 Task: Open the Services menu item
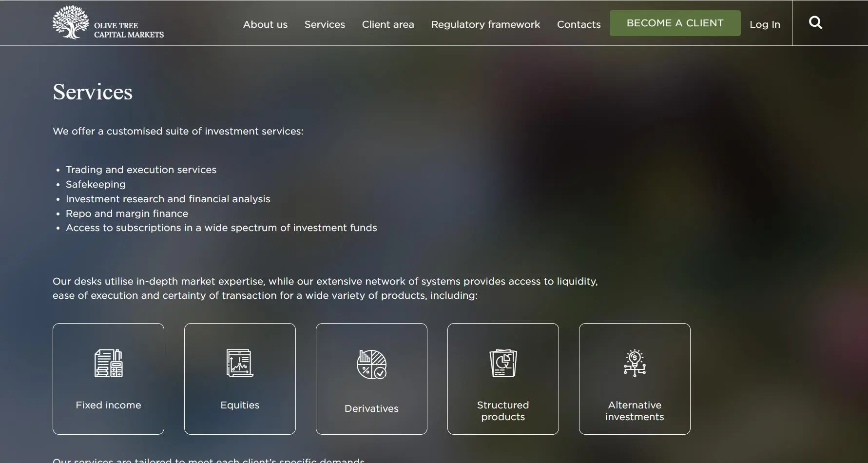pyautogui.click(x=325, y=24)
